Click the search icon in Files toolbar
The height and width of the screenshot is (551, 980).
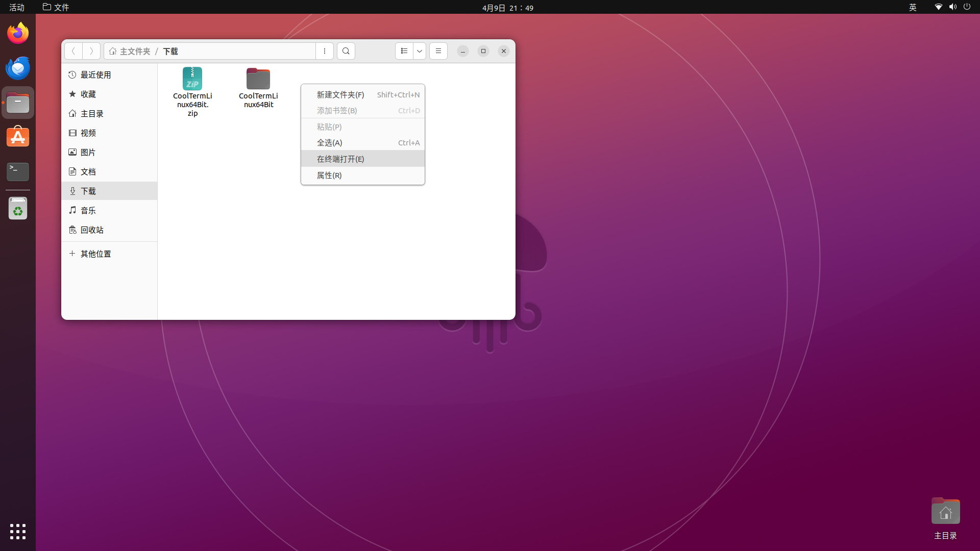[346, 51]
